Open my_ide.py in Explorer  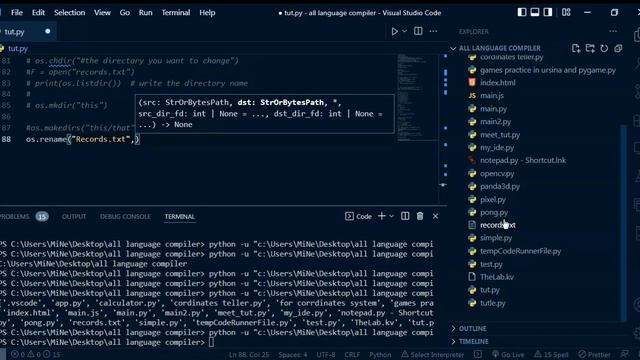coord(497,147)
